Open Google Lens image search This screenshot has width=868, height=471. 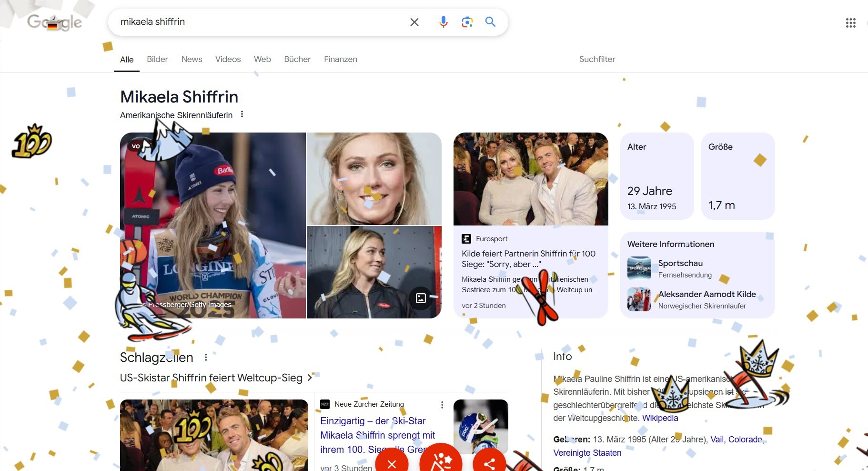(467, 22)
